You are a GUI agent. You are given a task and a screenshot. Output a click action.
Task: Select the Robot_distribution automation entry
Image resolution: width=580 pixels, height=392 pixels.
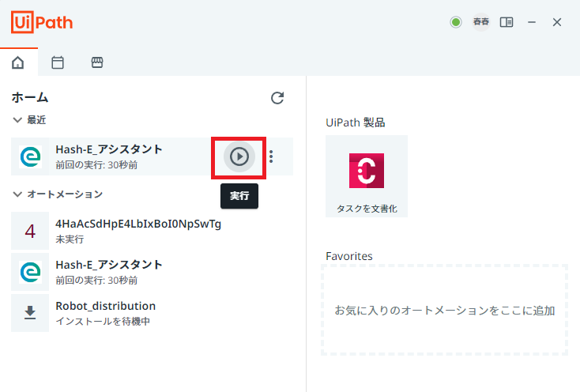(x=152, y=313)
